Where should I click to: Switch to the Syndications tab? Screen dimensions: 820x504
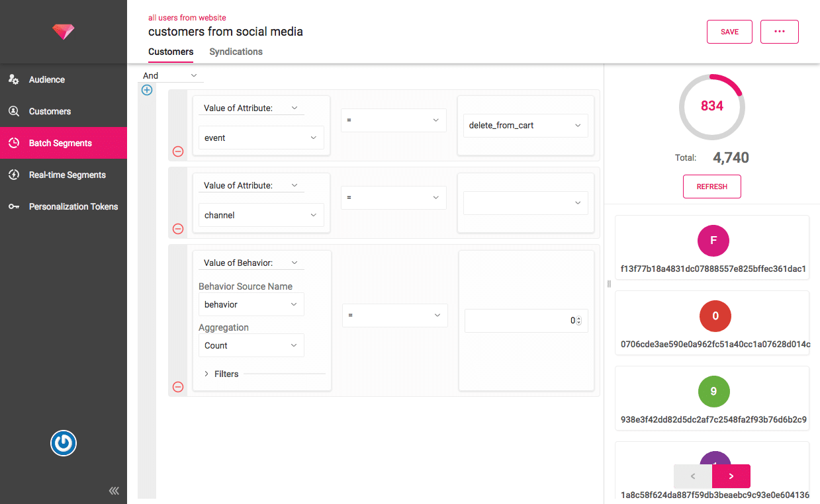click(x=236, y=52)
